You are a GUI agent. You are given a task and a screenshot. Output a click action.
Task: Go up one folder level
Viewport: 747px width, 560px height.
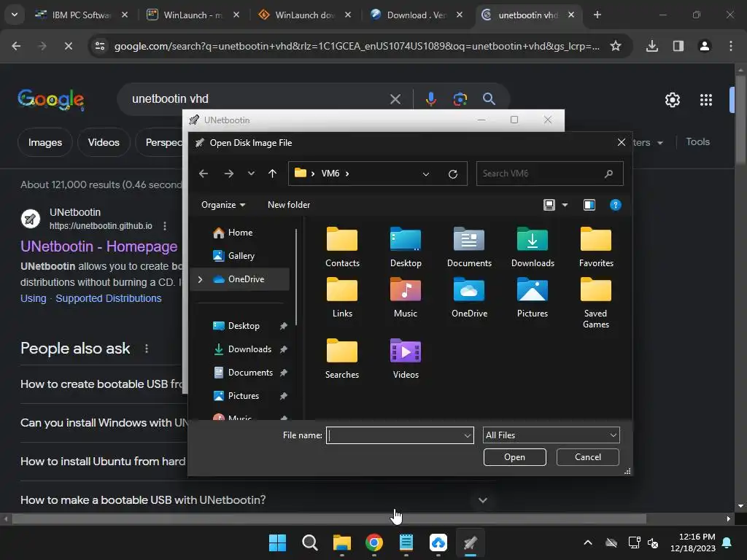273,174
